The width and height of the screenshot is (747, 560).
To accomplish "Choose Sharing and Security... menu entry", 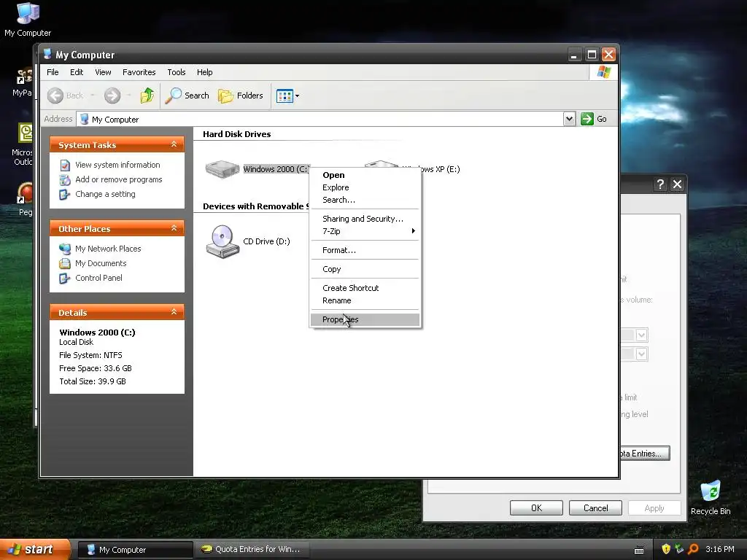I will click(x=365, y=219).
